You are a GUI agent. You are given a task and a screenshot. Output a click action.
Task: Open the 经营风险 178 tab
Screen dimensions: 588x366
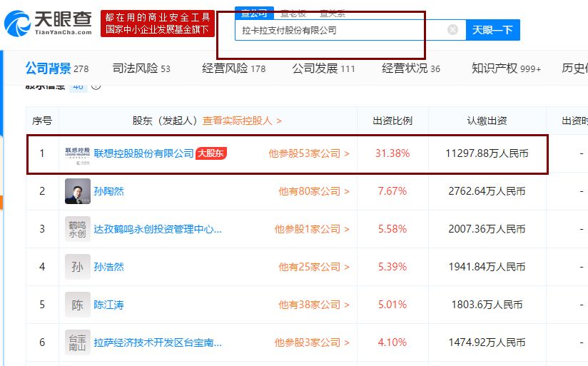pyautogui.click(x=233, y=68)
